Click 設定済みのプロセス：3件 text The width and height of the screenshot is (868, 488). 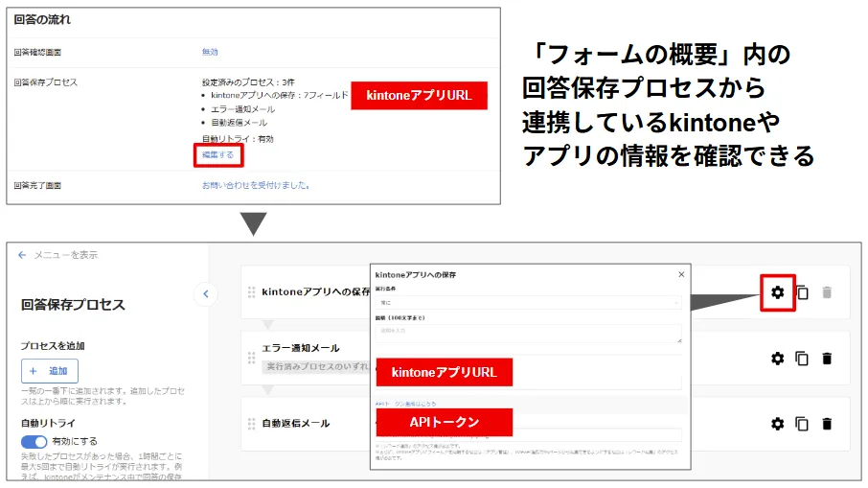(x=248, y=82)
